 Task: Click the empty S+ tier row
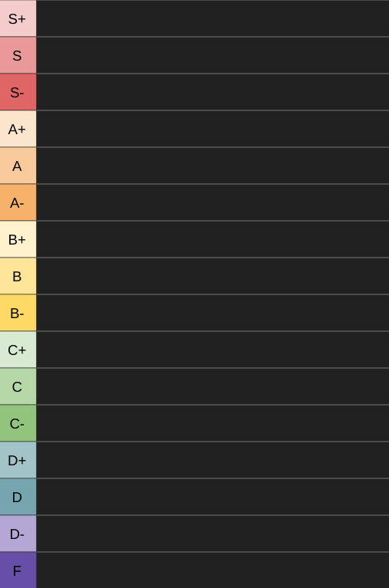tap(213, 18)
